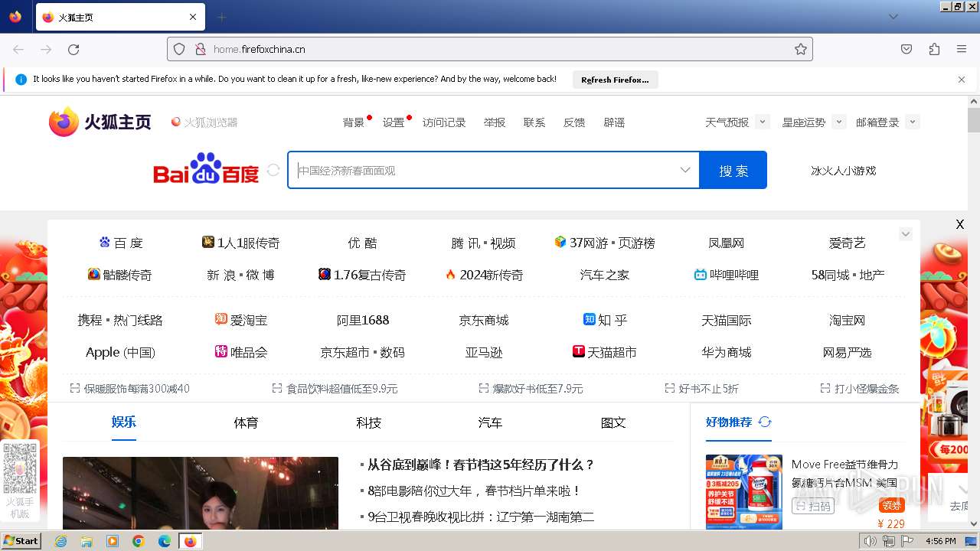Screen dimensions: 980x551
Task: Close the side banner ad with X
Action: click(959, 224)
